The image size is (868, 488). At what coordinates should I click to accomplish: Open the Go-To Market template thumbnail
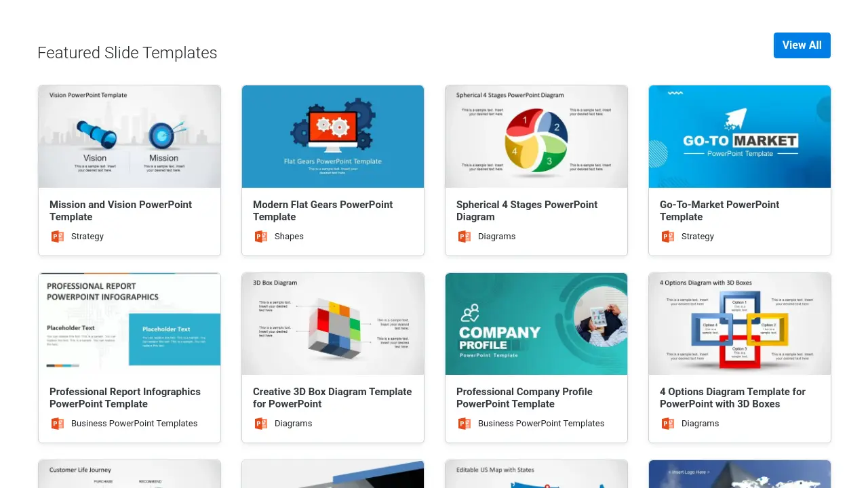740,136
